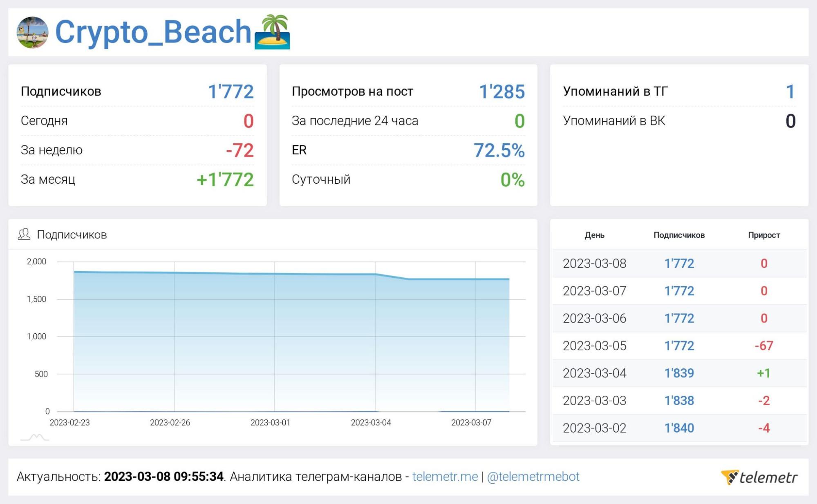Viewport: 817px width, 504px height.
Task: Select the 2023-03-07 table row date
Action: pos(595,291)
